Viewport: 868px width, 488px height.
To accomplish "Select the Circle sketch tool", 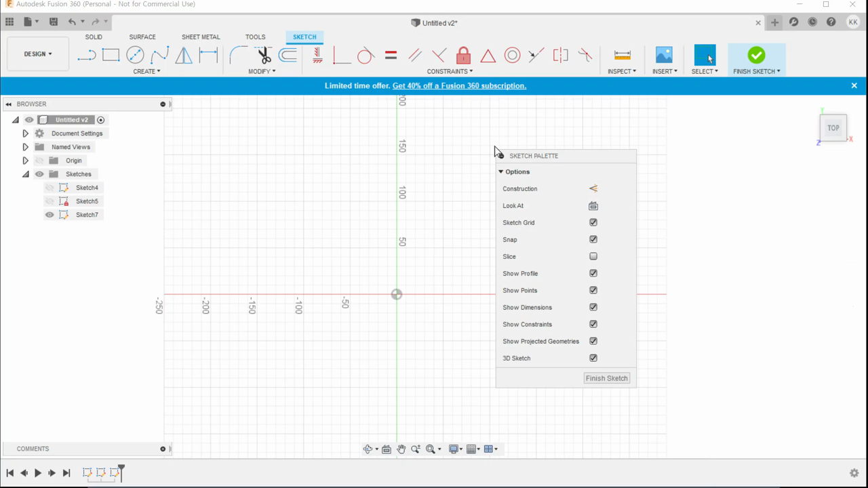I will (135, 56).
